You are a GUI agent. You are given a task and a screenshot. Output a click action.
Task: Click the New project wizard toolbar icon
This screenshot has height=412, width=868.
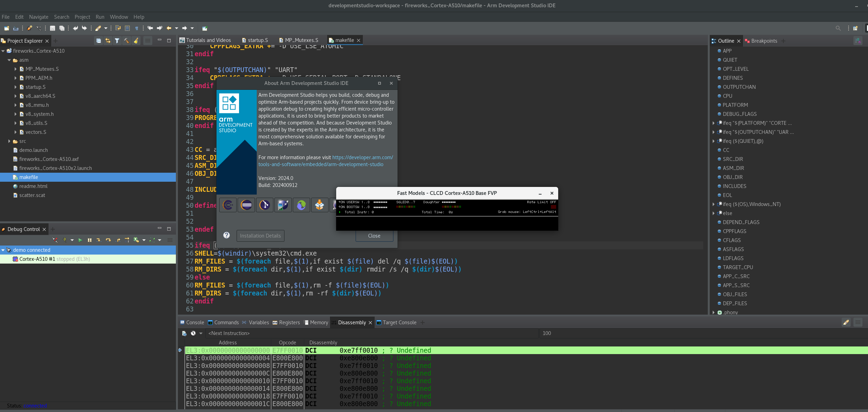tap(7, 28)
